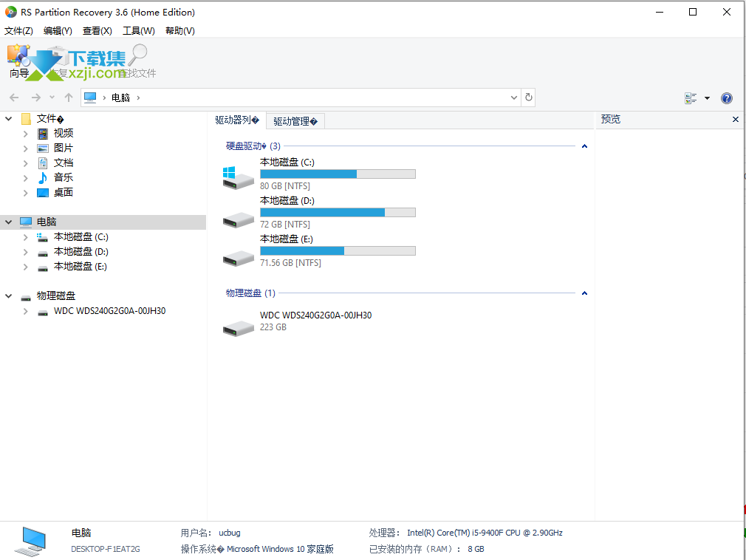This screenshot has width=746, height=560.
Task: Click C: drive usage bar
Action: pos(338,174)
